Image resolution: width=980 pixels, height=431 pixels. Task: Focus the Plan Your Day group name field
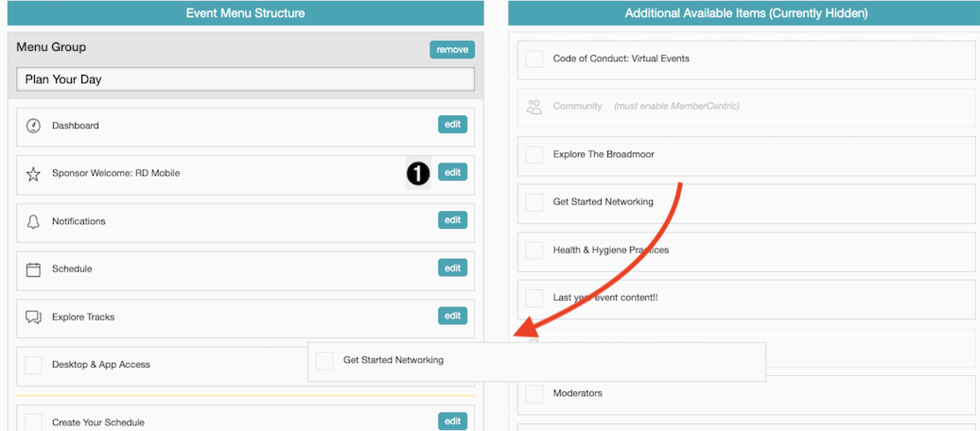tap(245, 79)
